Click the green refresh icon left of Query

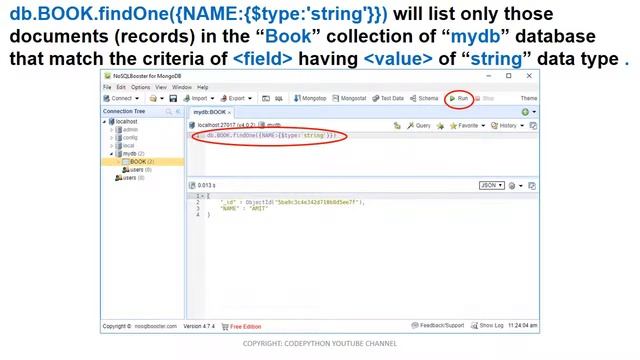click(x=397, y=126)
